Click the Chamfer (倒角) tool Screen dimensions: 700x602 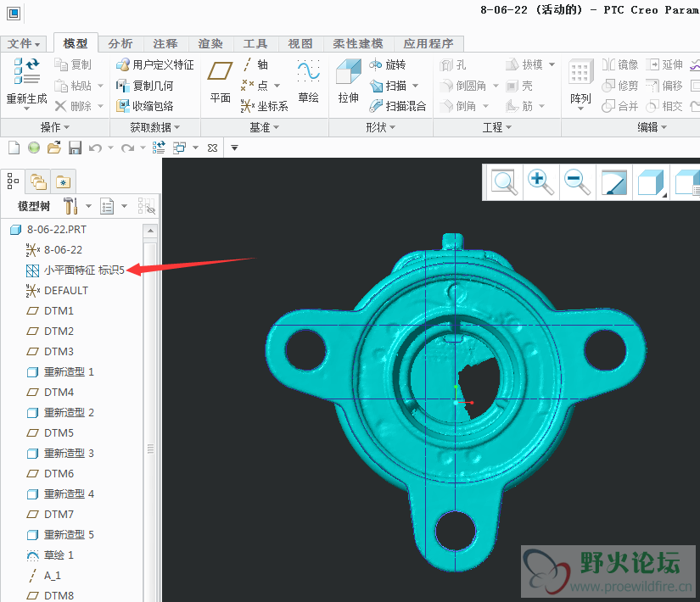(458, 106)
